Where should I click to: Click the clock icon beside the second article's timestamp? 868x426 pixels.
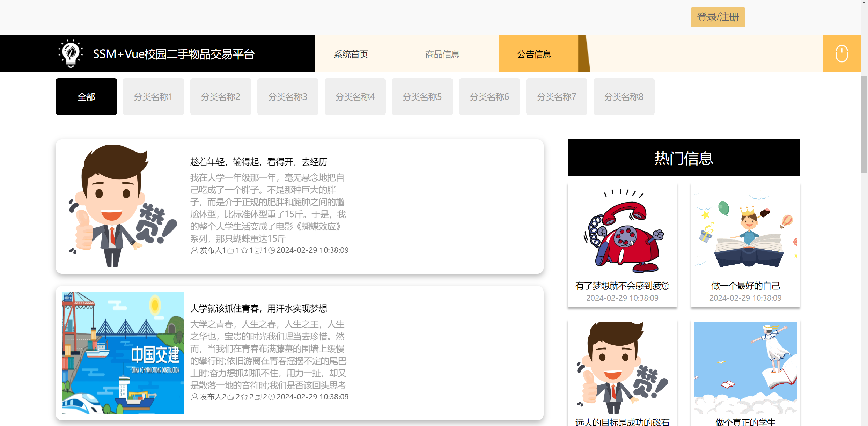(x=272, y=397)
